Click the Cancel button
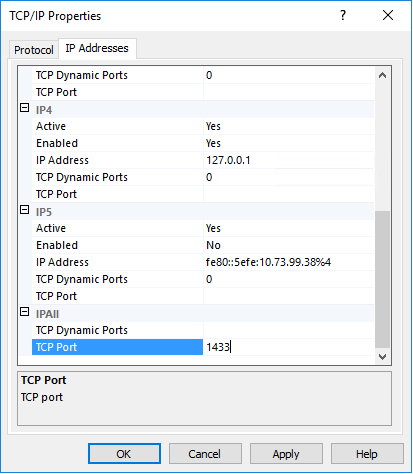Screen dimensions: 413x474 [x=205, y=454]
